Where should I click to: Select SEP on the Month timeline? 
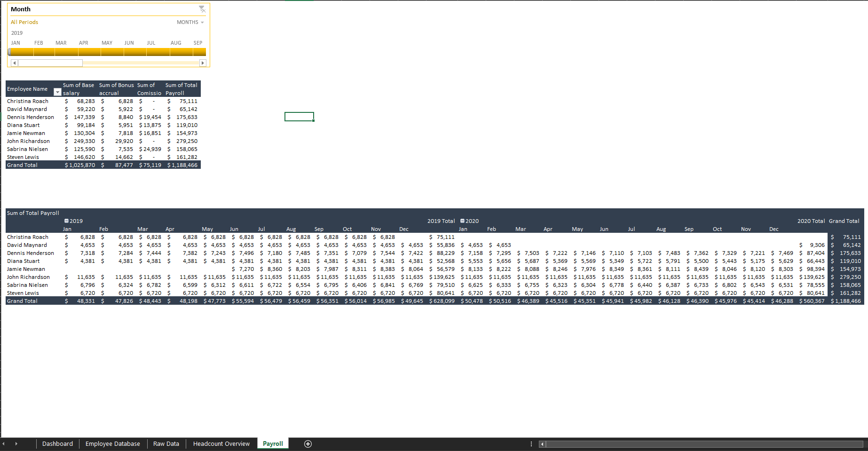click(x=197, y=52)
